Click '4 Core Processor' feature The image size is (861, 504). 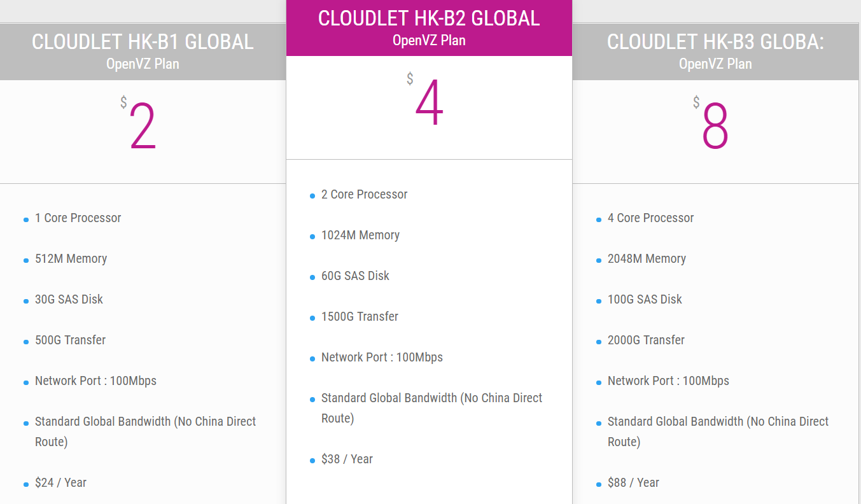pyautogui.click(x=650, y=218)
